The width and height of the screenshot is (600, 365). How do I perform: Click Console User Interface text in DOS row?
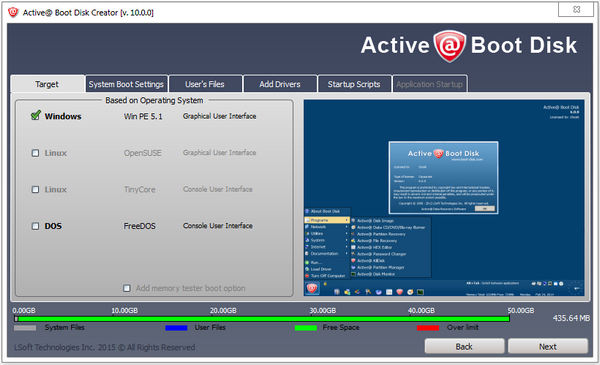coord(217,226)
